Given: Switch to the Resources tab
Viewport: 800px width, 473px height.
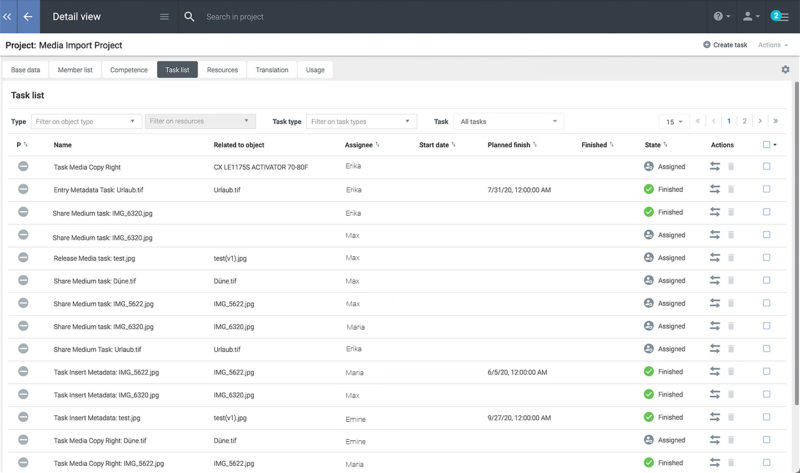Looking at the screenshot, I should [222, 70].
